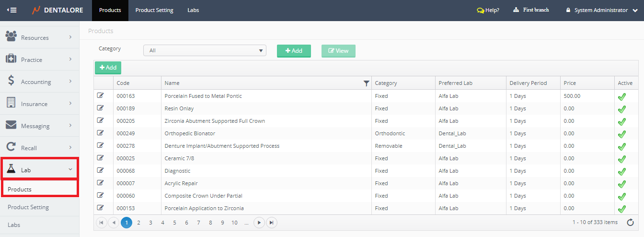Image resolution: width=644 pixels, height=237 pixels.
Task: Click the View button
Action: (x=338, y=51)
